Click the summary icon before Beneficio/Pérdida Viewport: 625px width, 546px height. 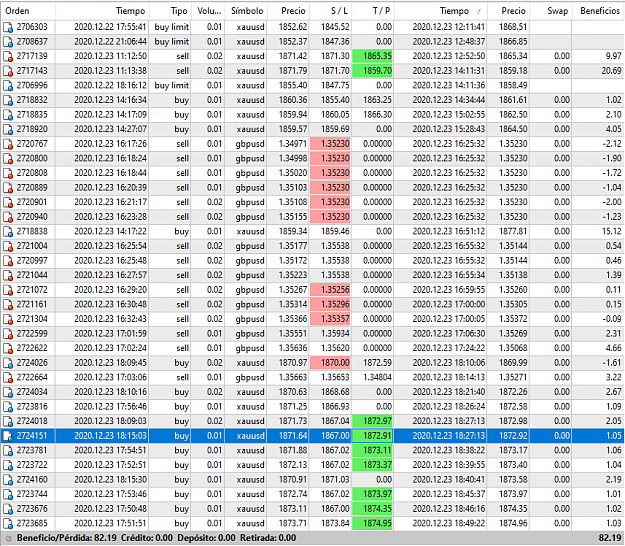pos(8,538)
